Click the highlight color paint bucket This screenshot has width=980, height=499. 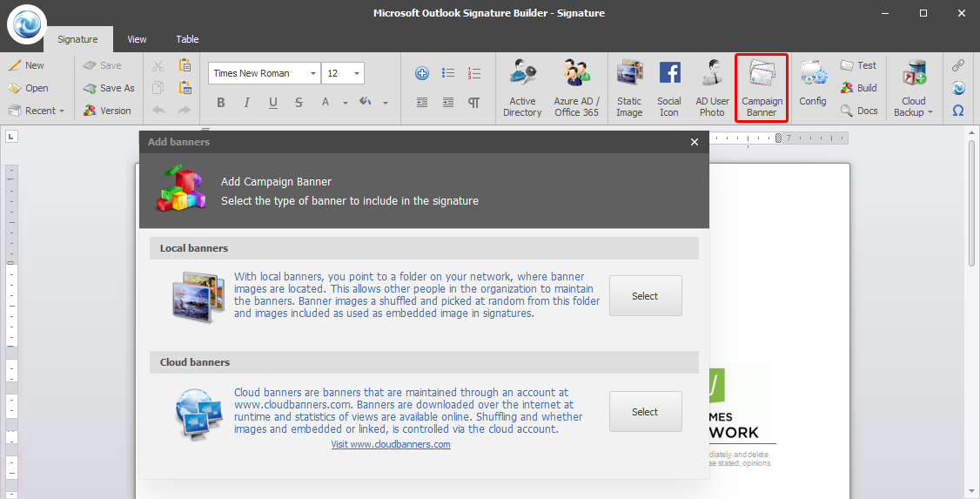(365, 102)
